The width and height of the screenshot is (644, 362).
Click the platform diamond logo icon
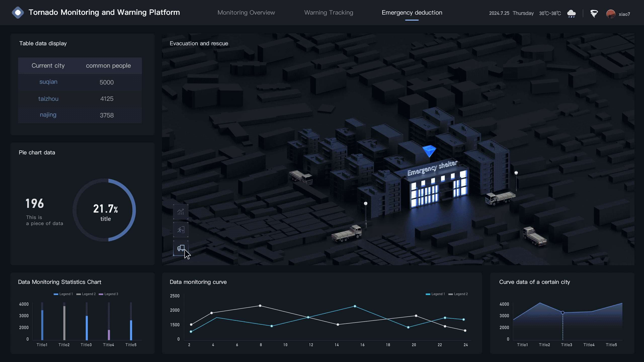pos(18,13)
